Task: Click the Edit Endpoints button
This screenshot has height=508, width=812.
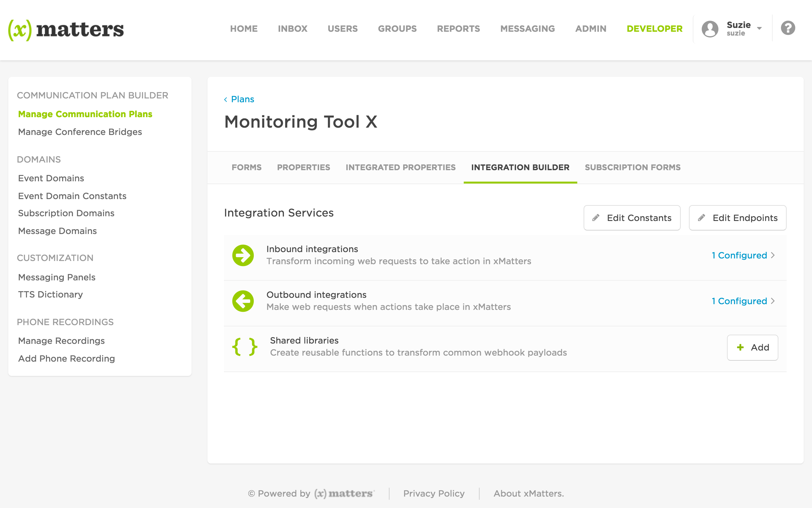Action: pyautogui.click(x=737, y=218)
